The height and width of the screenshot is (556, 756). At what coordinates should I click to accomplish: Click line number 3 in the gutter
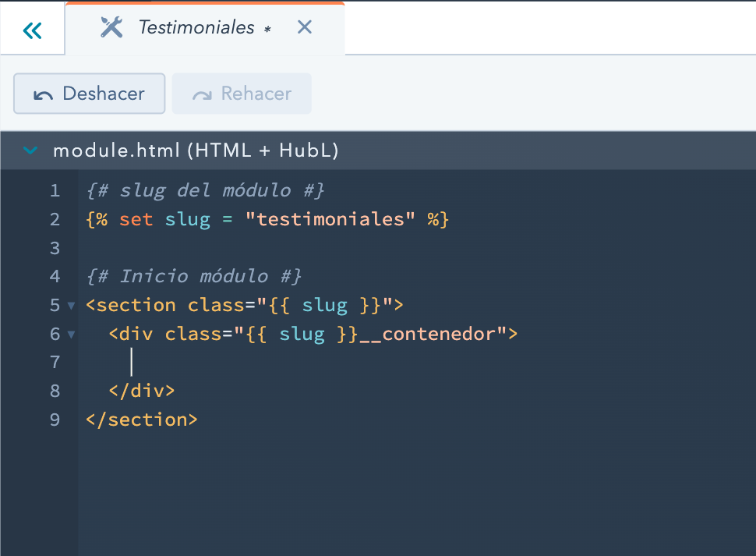pyautogui.click(x=55, y=248)
